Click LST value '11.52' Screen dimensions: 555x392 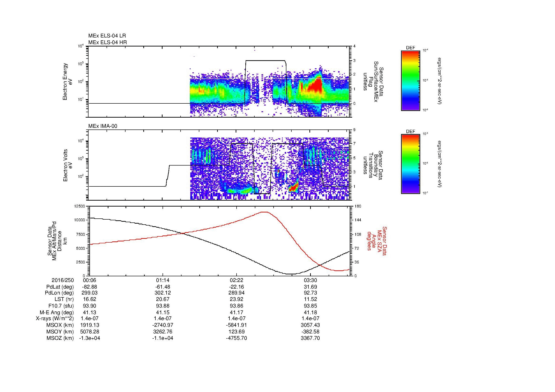(x=310, y=300)
